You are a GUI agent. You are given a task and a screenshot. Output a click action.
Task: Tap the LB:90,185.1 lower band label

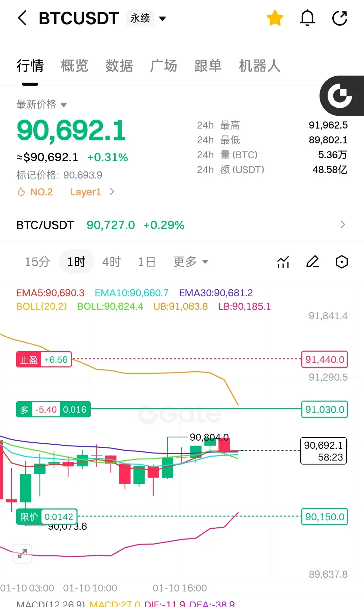tap(244, 306)
